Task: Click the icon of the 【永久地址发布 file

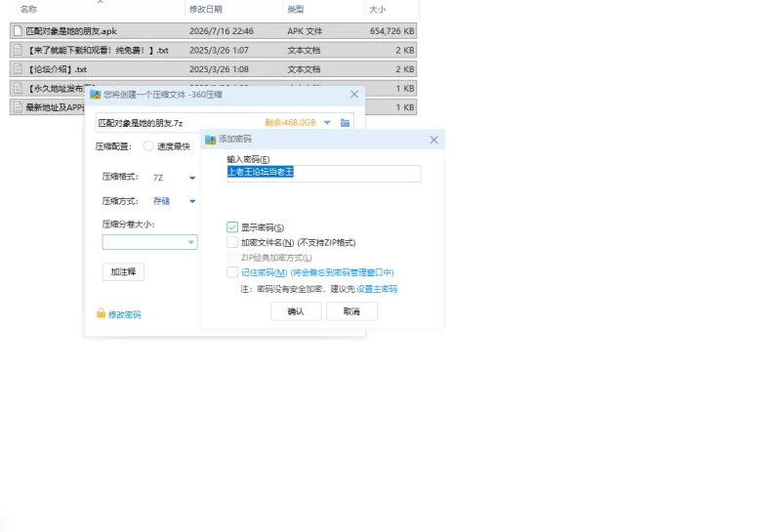Action: click(x=18, y=88)
